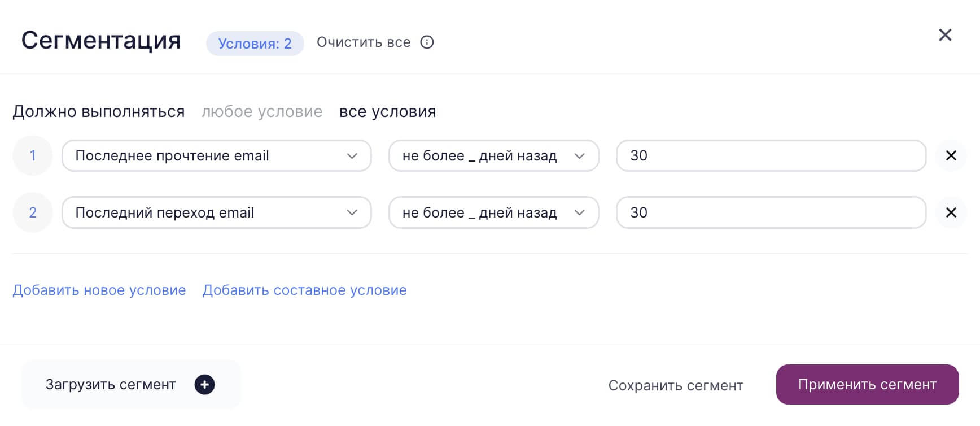The height and width of the screenshot is (426, 980).
Task: Click the days value field of condition 2
Action: coord(771,212)
